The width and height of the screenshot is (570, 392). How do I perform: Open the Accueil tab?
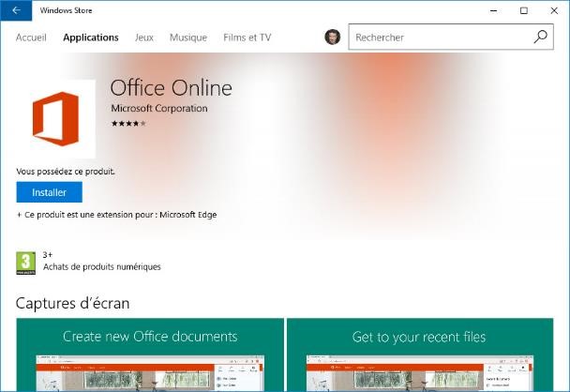click(31, 38)
